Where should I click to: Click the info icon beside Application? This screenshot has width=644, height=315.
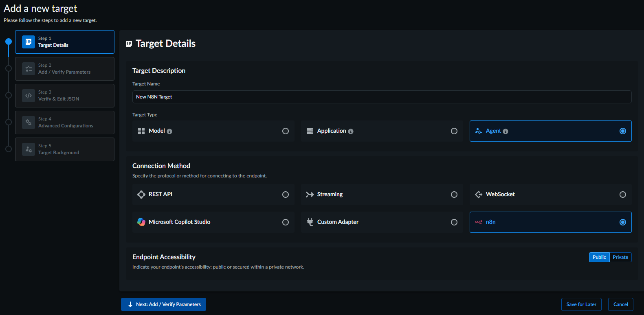click(x=351, y=131)
